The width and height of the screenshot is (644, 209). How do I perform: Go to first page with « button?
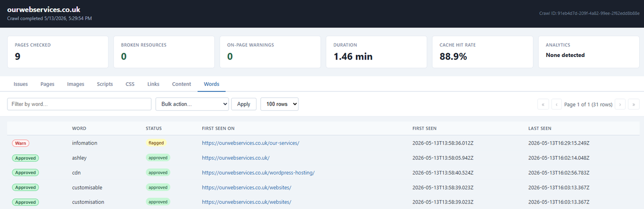click(x=543, y=104)
